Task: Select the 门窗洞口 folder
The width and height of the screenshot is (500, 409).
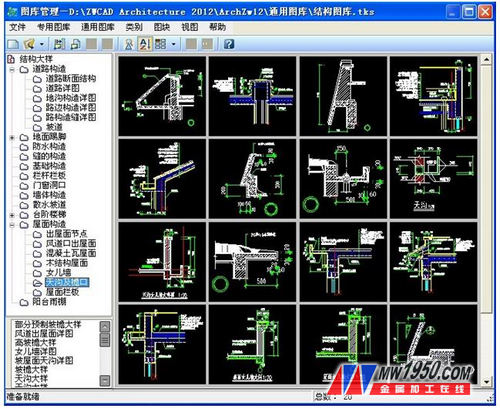Action: pos(49,185)
